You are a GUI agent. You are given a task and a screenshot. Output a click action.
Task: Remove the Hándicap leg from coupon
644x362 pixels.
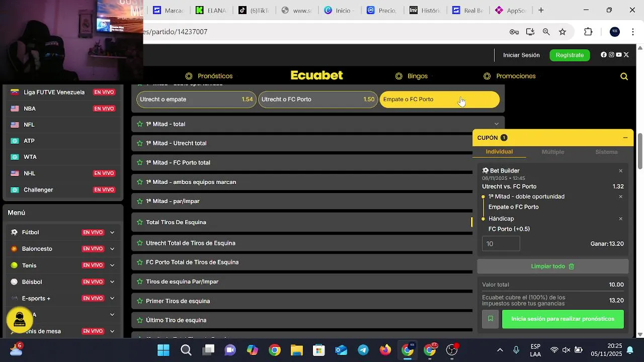pos(621,219)
